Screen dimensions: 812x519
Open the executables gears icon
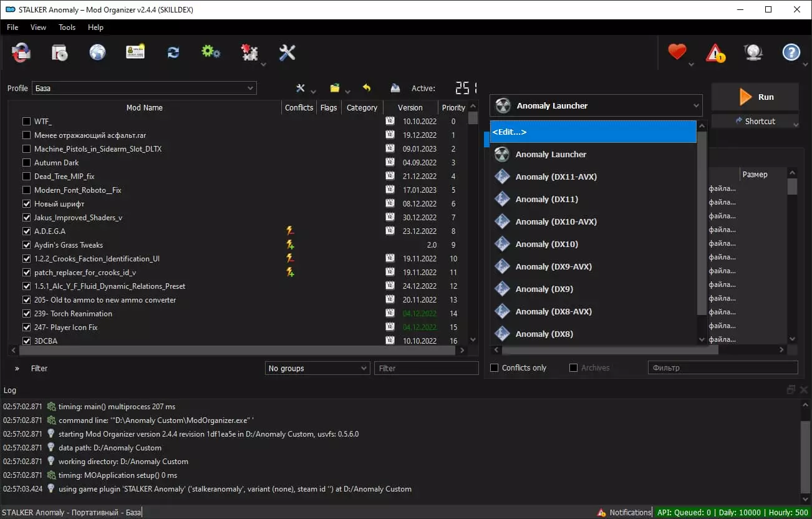pos(211,53)
